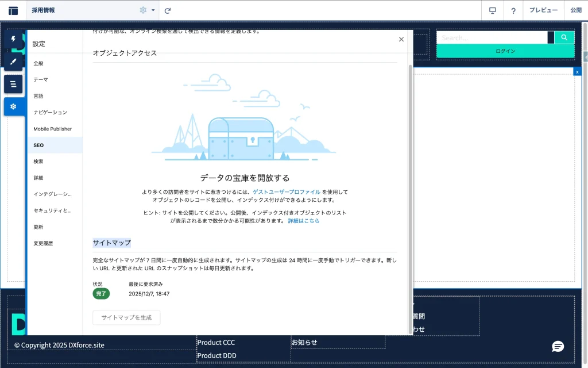Click the top-left Experience Builder menu icon
The height and width of the screenshot is (368, 588).
(13, 10)
